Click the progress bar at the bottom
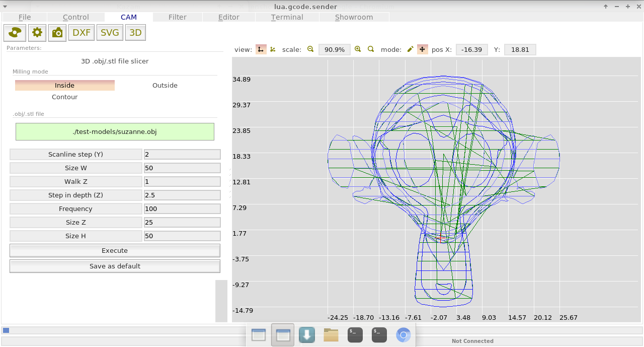Screen dimensions: 644x347 [322, 330]
